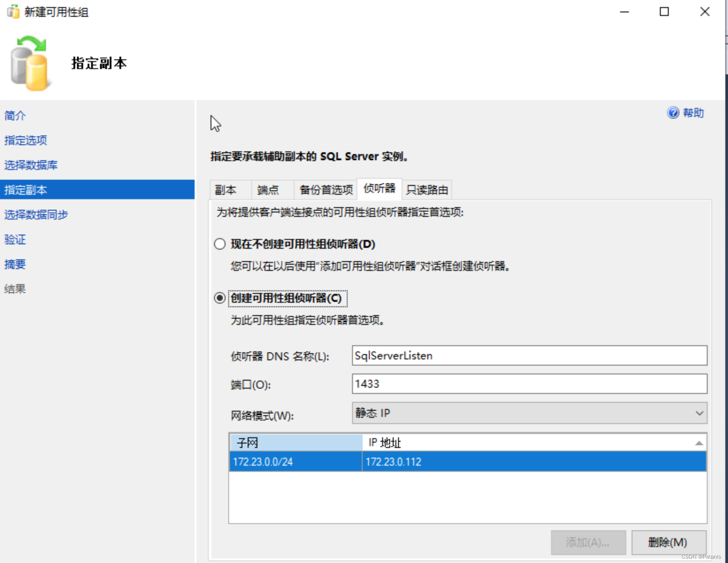Select 指定副本 step in sidebar
Screen dimensions: 728x563
coord(97,189)
